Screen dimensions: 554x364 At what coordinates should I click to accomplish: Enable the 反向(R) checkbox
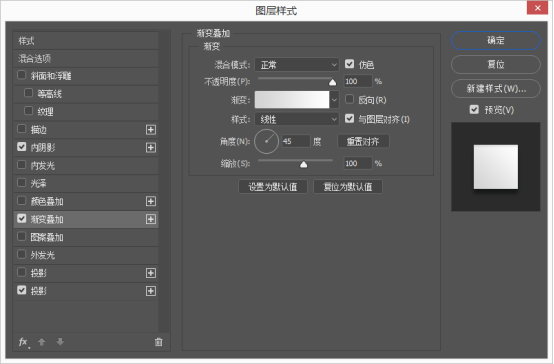[349, 99]
